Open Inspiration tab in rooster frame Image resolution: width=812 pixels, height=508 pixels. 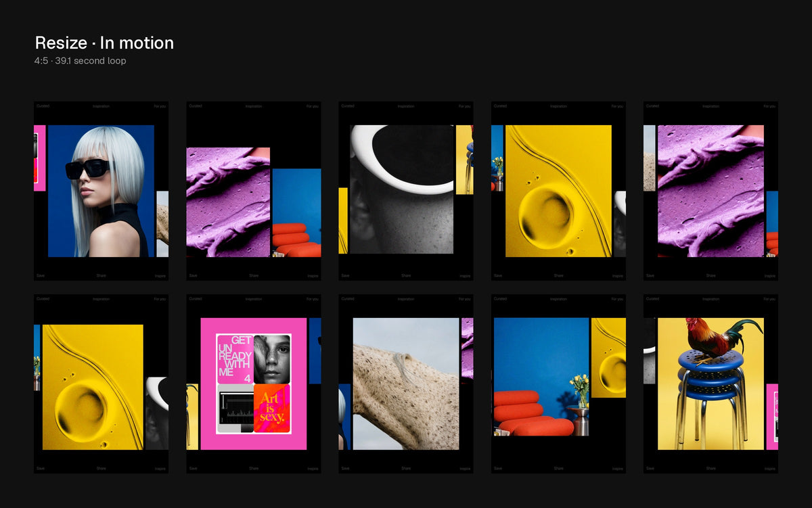pos(710,299)
